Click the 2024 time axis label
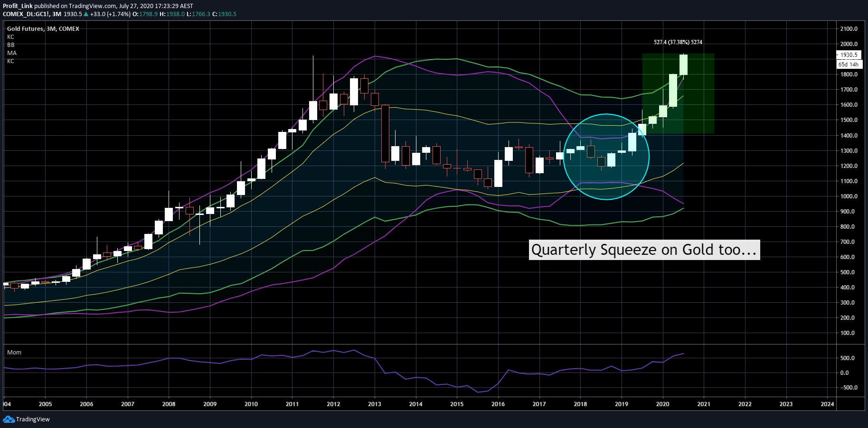The height and width of the screenshot is (428, 868). tap(827, 404)
